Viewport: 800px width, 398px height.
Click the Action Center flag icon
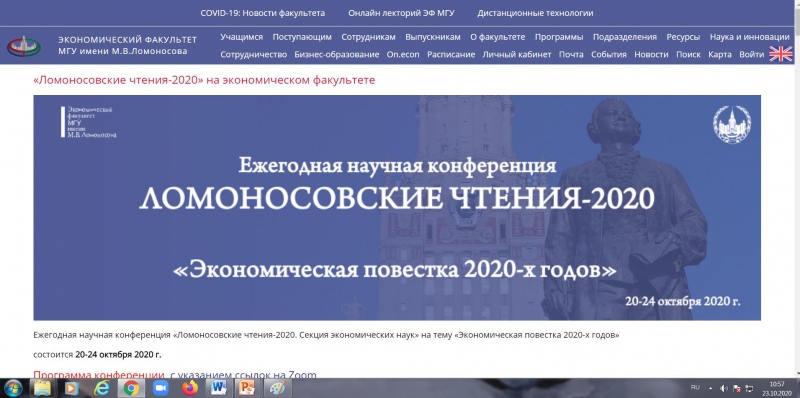click(737, 388)
